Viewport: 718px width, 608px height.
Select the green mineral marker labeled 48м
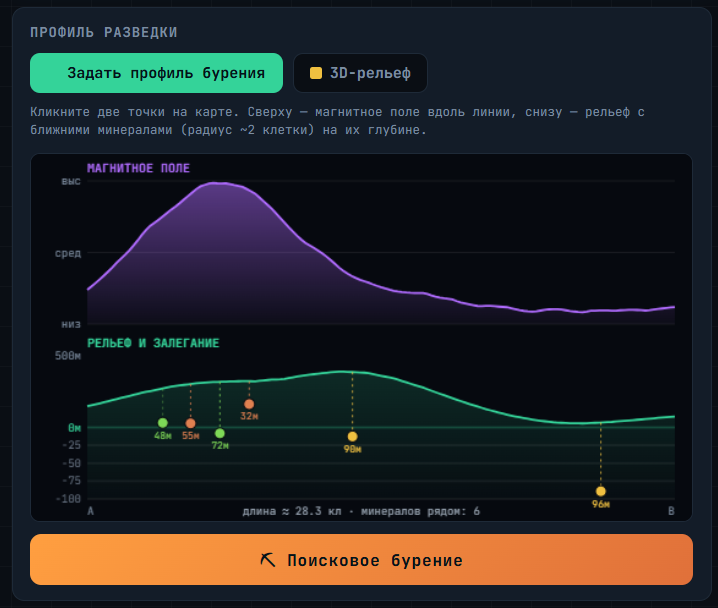click(163, 423)
